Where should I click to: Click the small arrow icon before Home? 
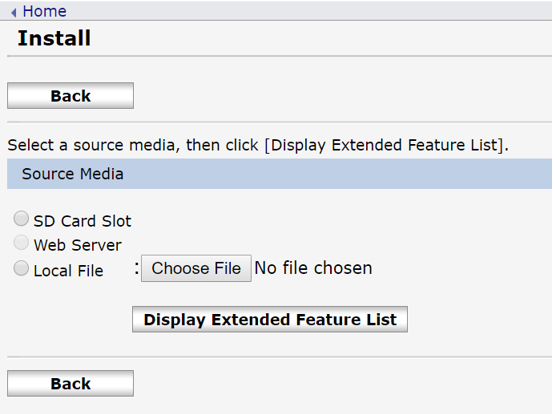(x=14, y=13)
